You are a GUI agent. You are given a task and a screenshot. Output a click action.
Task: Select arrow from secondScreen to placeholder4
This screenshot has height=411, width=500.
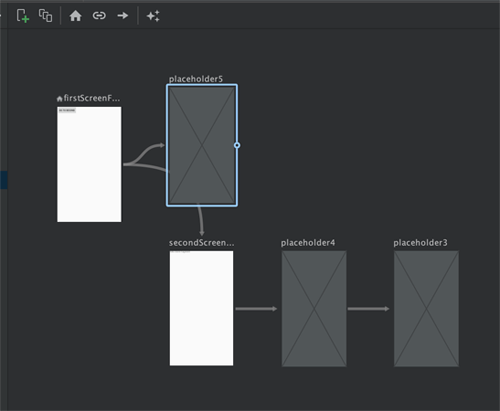point(256,309)
